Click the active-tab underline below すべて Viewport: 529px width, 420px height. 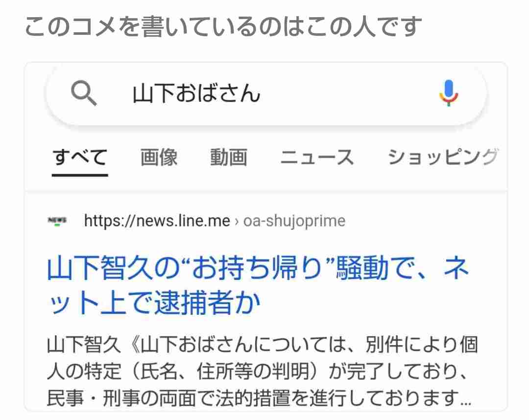pos(80,175)
